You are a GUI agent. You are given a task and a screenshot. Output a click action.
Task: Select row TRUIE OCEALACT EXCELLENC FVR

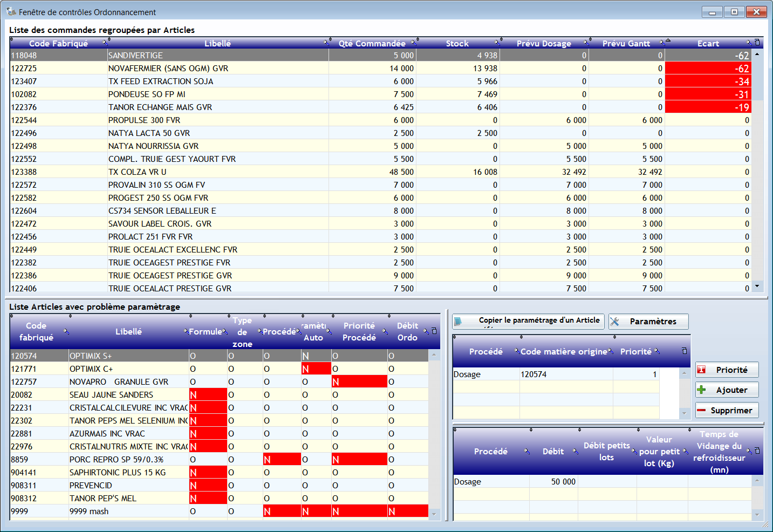(381, 249)
